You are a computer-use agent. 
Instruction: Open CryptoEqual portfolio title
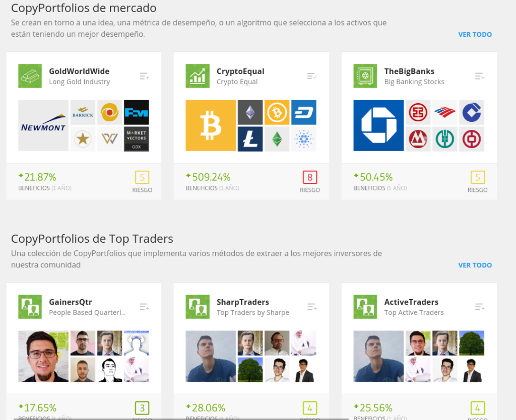[x=240, y=72]
